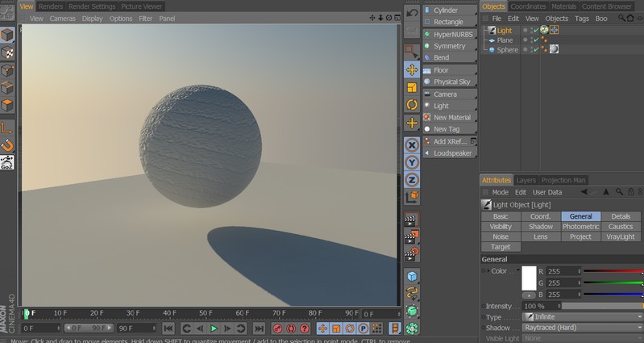Switch to the Renders tab
Screen dimensions: 644x343
tap(51, 6)
